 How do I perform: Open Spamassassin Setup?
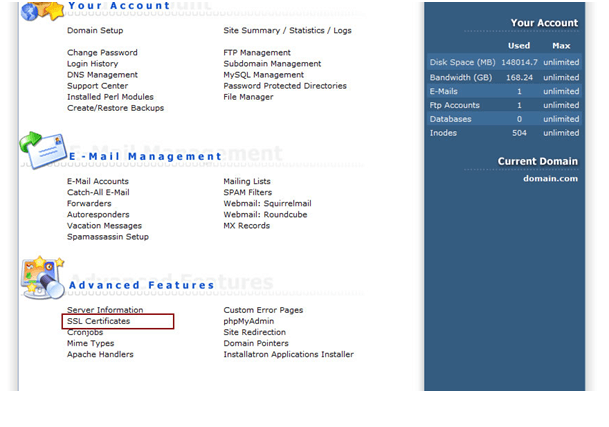pos(108,237)
